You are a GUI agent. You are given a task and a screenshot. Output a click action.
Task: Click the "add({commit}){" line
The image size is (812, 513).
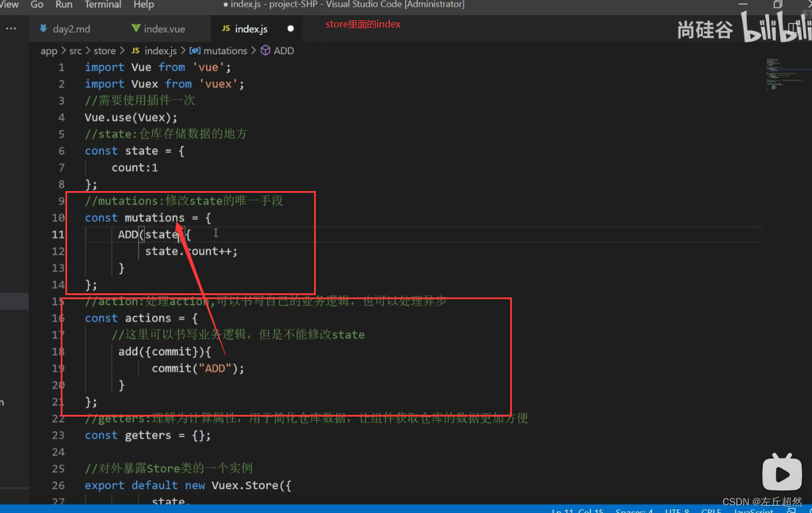(x=165, y=352)
